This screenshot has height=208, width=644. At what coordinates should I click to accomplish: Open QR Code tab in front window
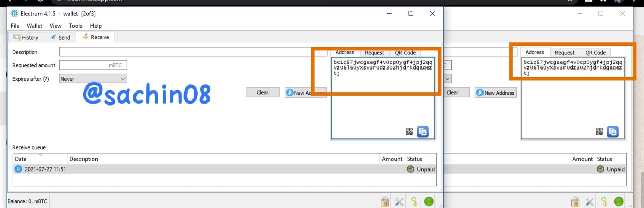(405, 53)
